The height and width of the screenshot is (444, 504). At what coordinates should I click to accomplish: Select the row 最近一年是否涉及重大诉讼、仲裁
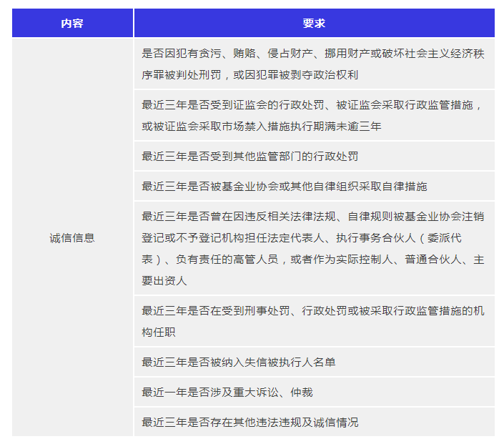(227, 392)
